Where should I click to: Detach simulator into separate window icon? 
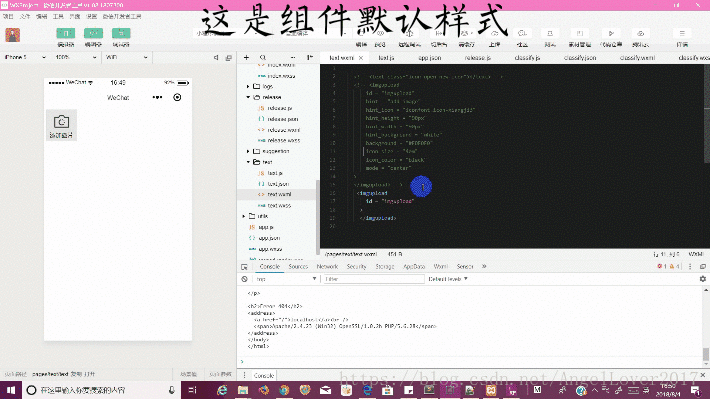pyautogui.click(x=229, y=58)
